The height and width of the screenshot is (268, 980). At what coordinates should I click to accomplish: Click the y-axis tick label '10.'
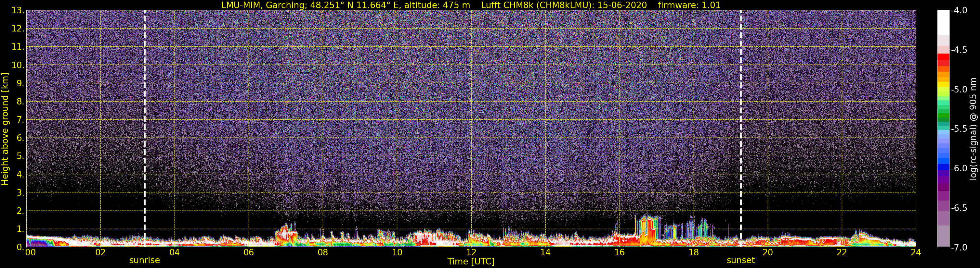coord(18,65)
